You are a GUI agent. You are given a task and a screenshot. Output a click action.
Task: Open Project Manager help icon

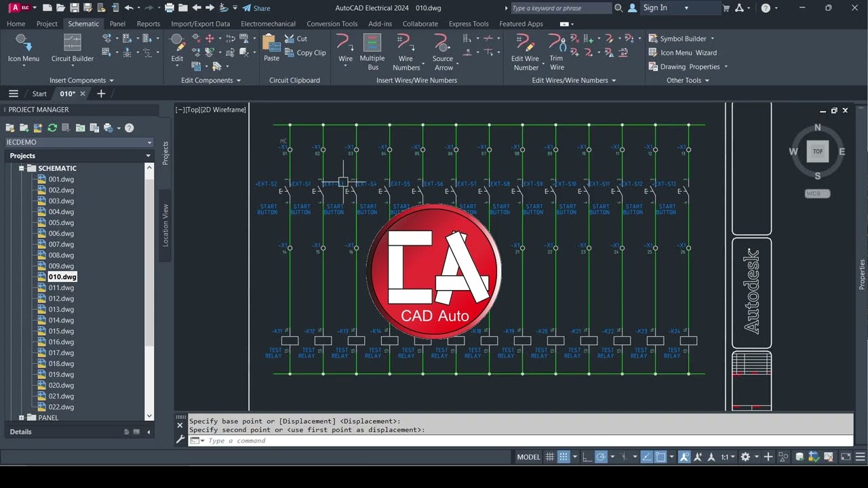click(129, 127)
